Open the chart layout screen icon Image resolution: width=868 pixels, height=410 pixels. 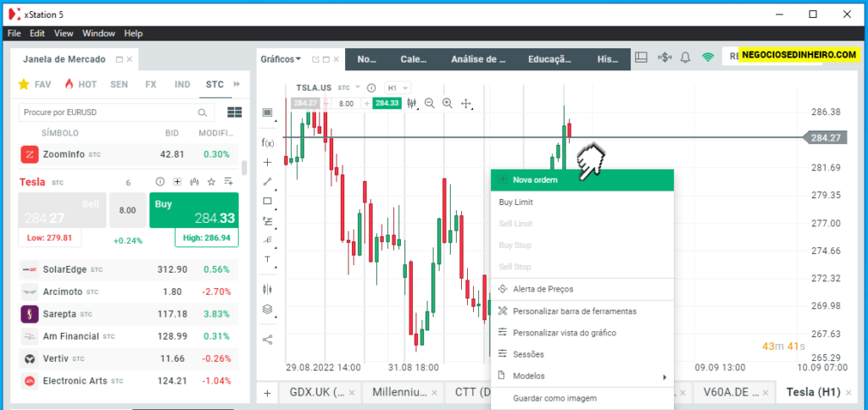tap(267, 113)
